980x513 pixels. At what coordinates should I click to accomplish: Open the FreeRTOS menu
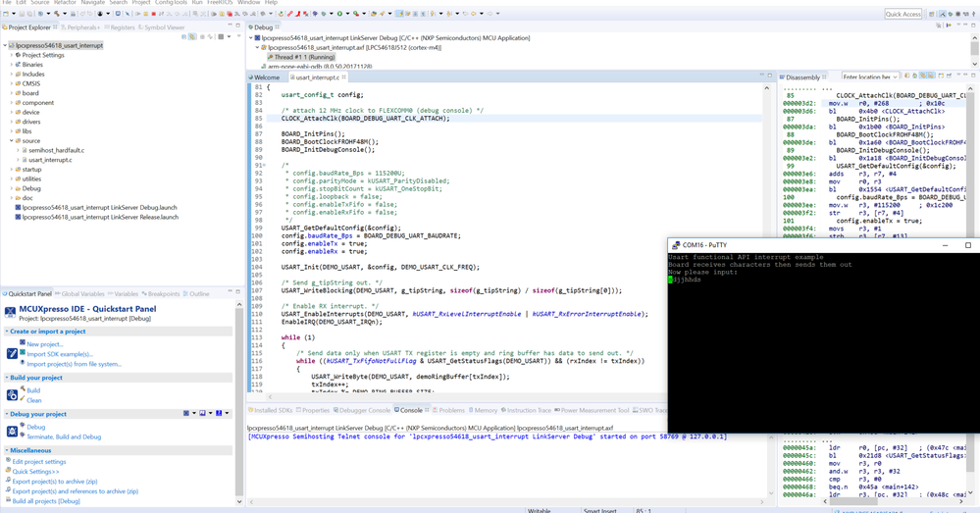220,3
